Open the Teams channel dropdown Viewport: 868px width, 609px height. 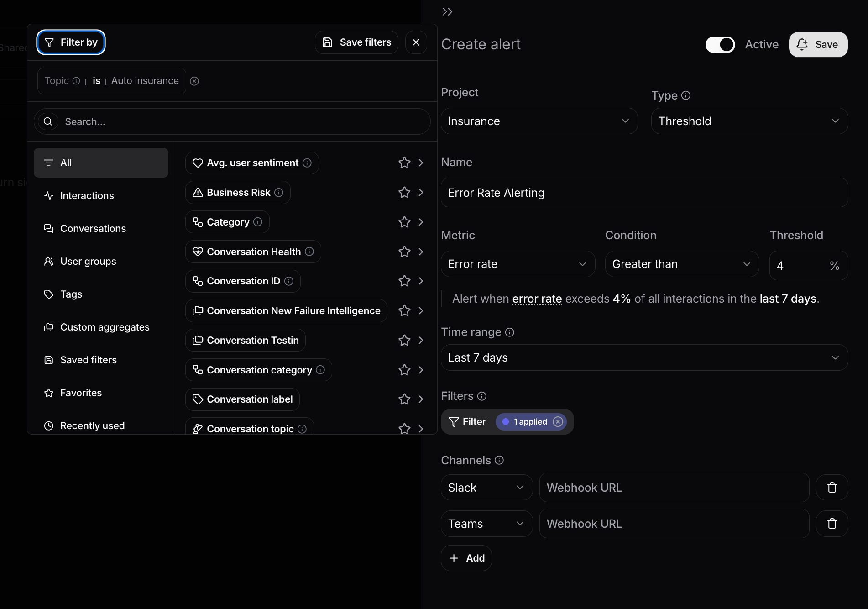click(x=486, y=524)
